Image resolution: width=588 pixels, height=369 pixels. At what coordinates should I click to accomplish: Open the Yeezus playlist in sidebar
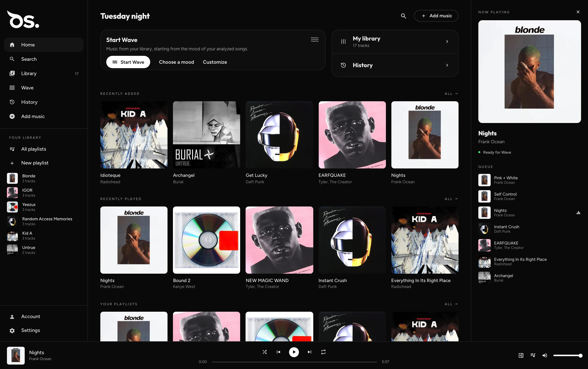44,207
